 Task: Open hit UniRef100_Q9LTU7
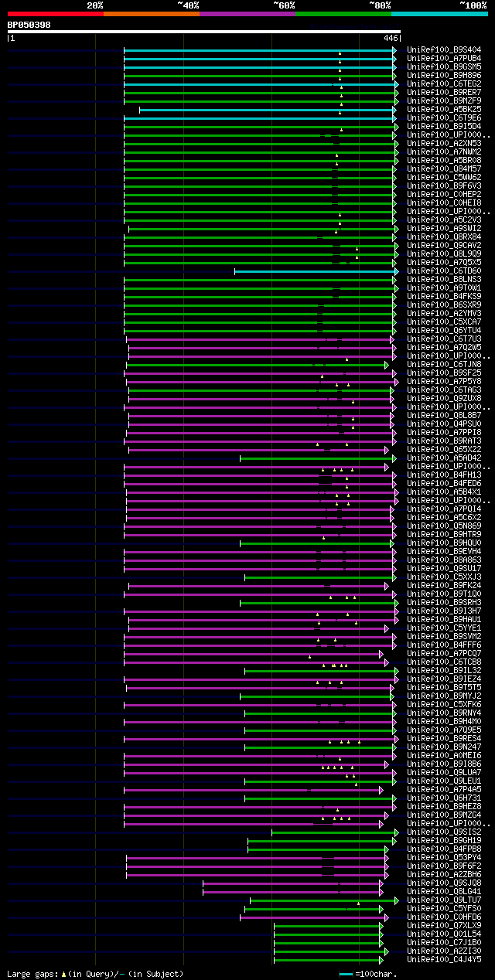444,900
